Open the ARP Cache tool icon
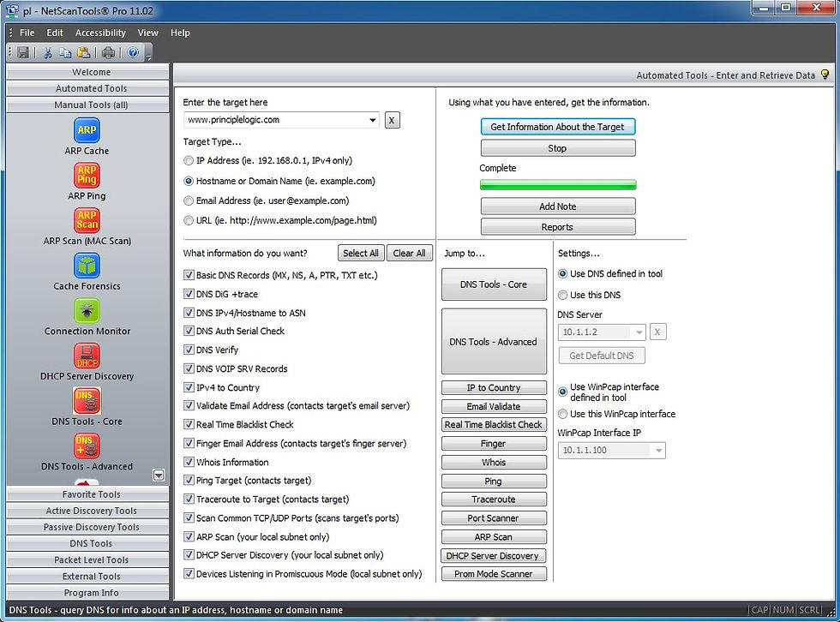 [x=87, y=130]
